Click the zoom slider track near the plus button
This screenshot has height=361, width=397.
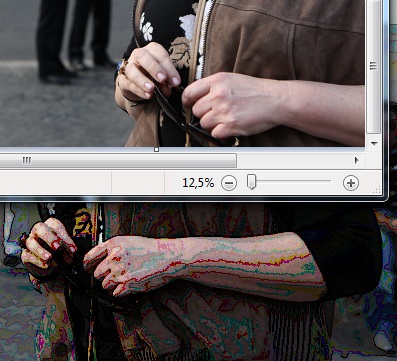(320, 182)
